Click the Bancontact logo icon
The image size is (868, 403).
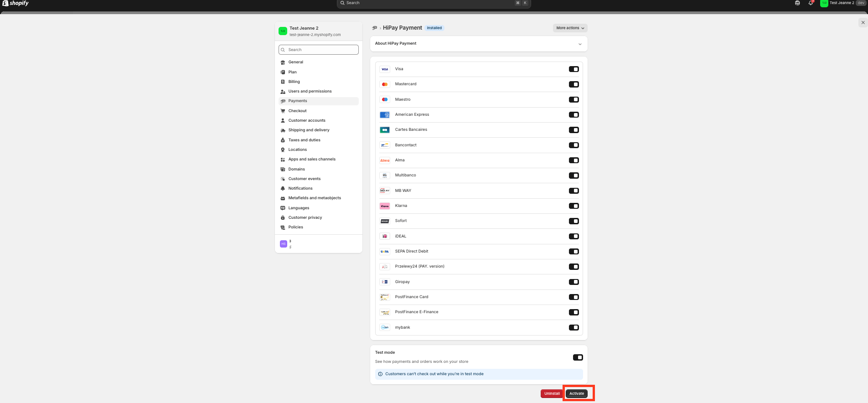[x=385, y=145]
